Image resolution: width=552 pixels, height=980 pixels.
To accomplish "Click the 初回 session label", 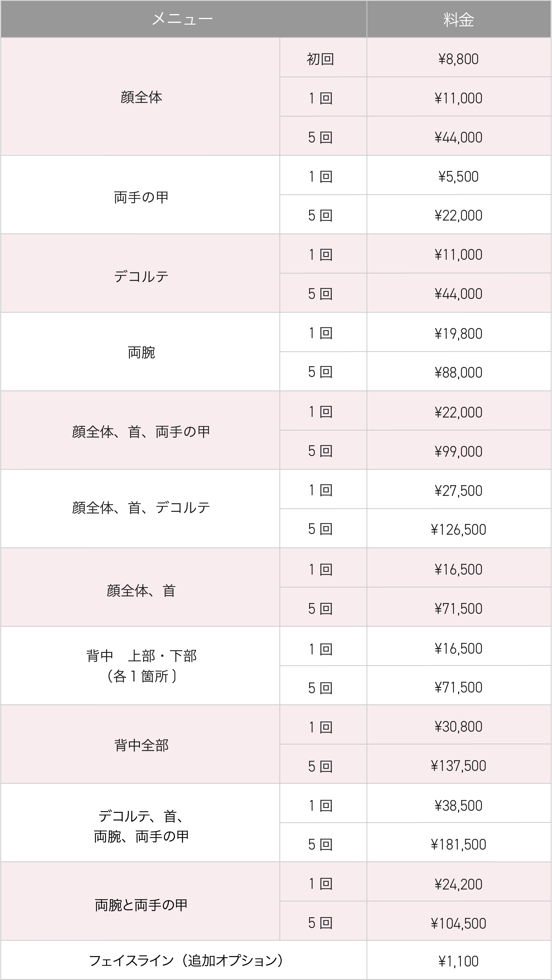I will point(320,59).
